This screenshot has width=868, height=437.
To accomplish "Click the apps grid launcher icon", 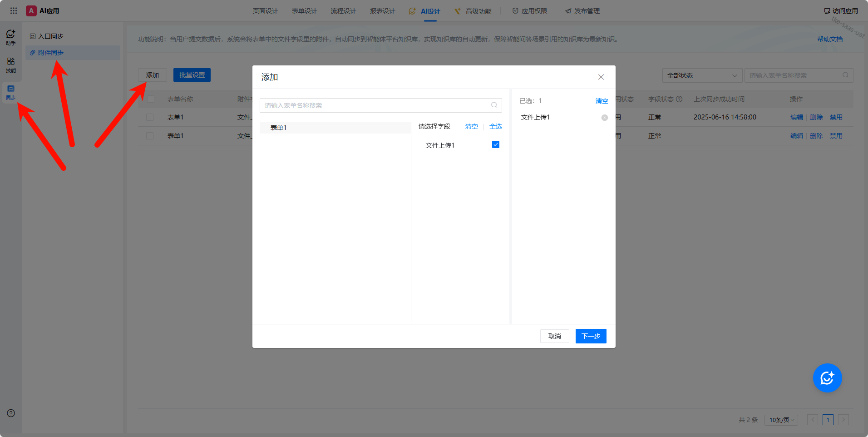I will tap(14, 11).
